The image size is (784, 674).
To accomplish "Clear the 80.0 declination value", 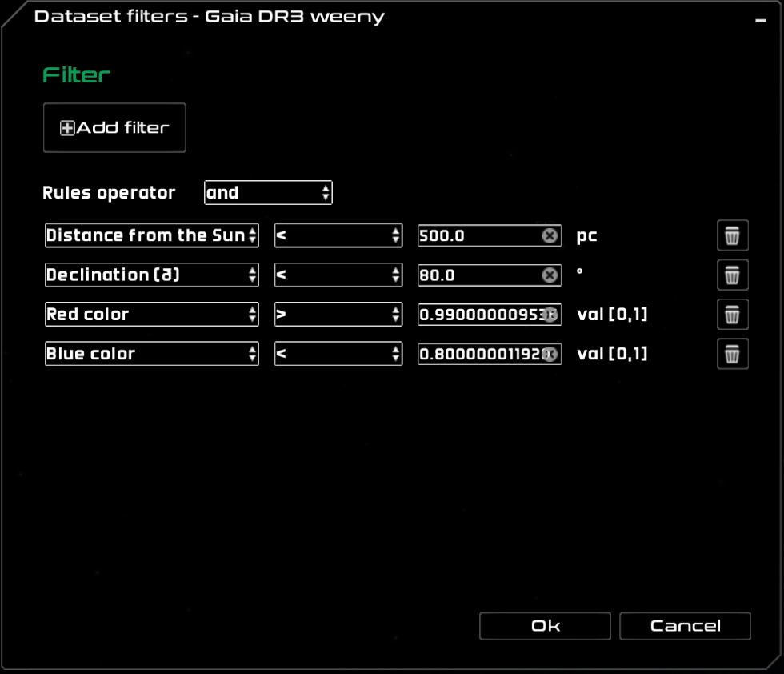I will click(x=550, y=275).
